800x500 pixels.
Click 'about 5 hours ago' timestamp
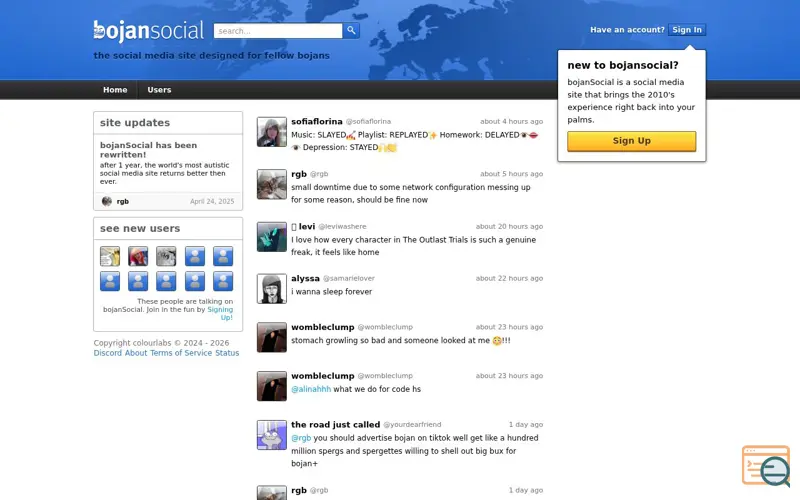pyautogui.click(x=511, y=174)
